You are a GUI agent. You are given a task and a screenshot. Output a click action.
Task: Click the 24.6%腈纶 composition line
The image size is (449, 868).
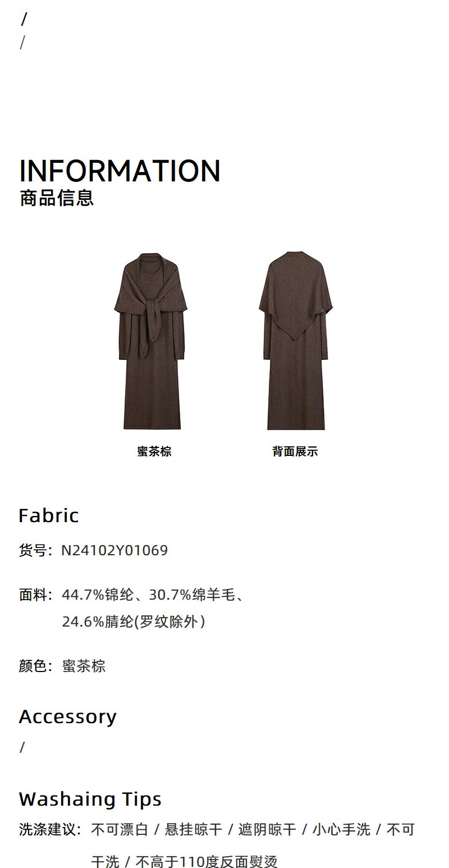pyautogui.click(x=134, y=622)
